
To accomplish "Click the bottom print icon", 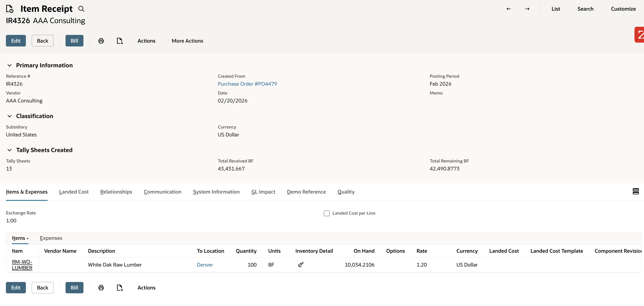I will 101,287.
